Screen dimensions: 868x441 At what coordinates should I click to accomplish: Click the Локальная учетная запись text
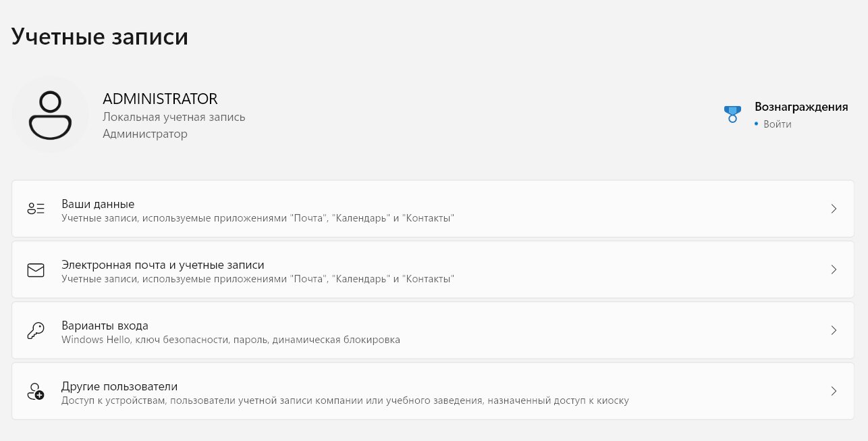(174, 117)
